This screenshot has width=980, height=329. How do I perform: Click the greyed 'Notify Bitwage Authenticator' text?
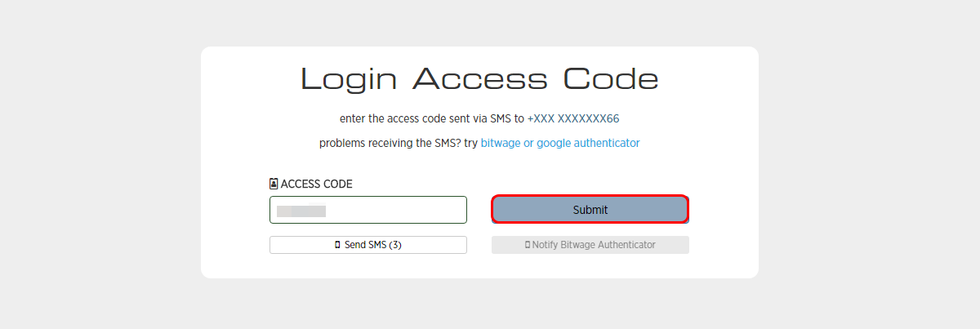594,245
